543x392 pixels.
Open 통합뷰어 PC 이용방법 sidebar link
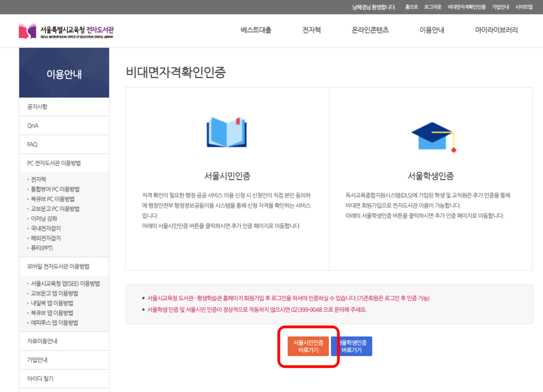coord(55,189)
